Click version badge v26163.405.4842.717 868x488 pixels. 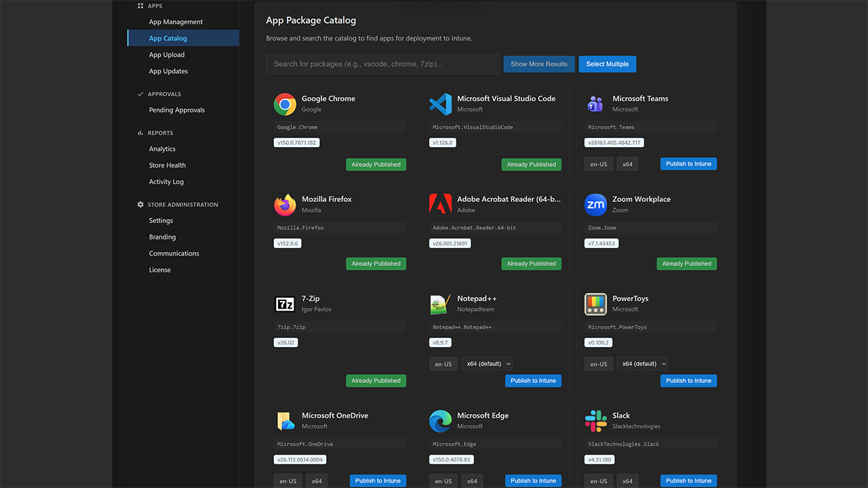coord(614,142)
